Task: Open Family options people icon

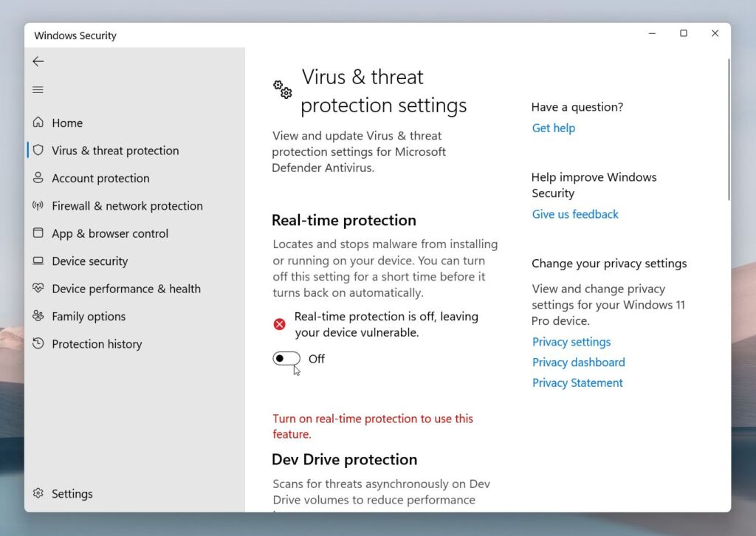Action: 38,316
